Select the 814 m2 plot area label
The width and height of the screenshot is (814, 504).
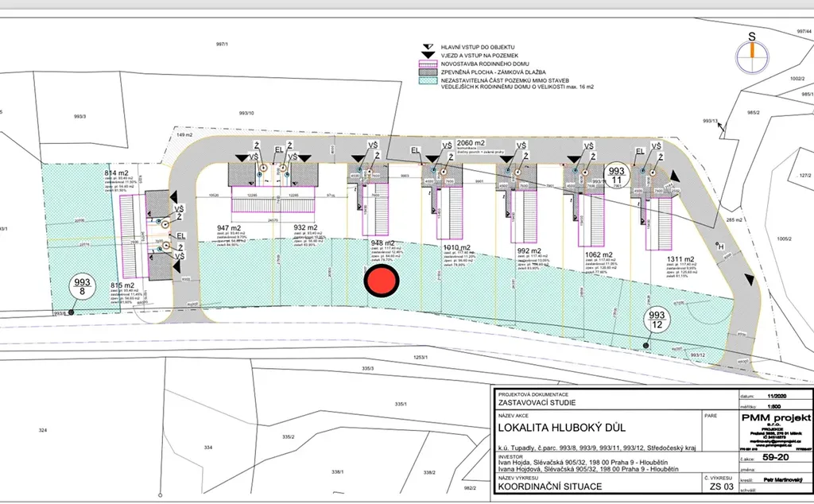pyautogui.click(x=118, y=173)
